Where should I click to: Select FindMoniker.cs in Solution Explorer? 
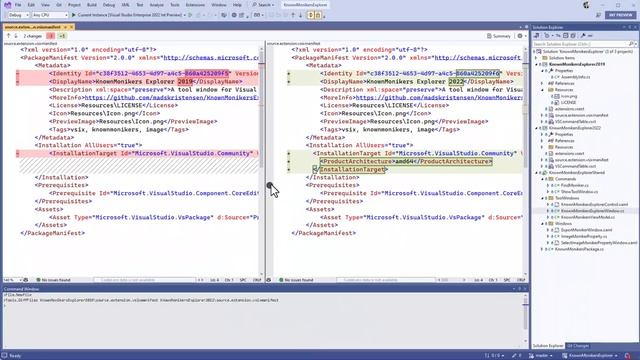(x=574, y=185)
